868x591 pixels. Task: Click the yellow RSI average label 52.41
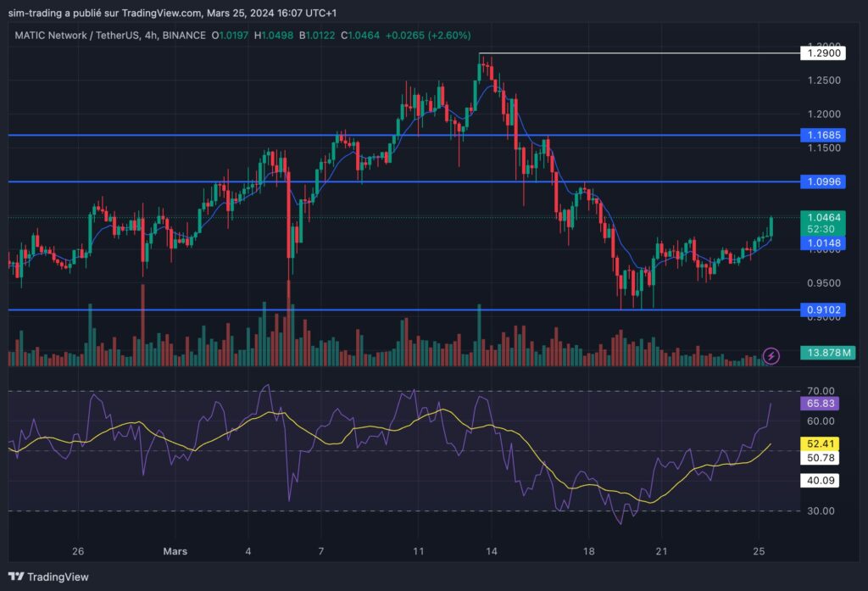[820, 443]
